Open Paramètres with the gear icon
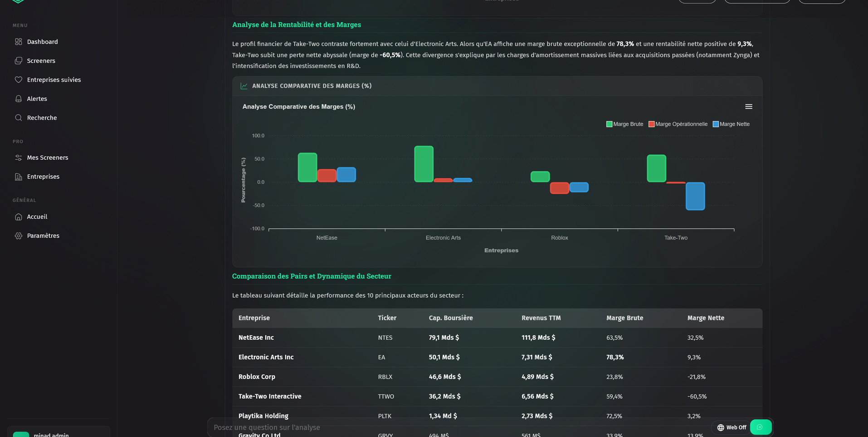The height and width of the screenshot is (437, 868). click(x=19, y=236)
